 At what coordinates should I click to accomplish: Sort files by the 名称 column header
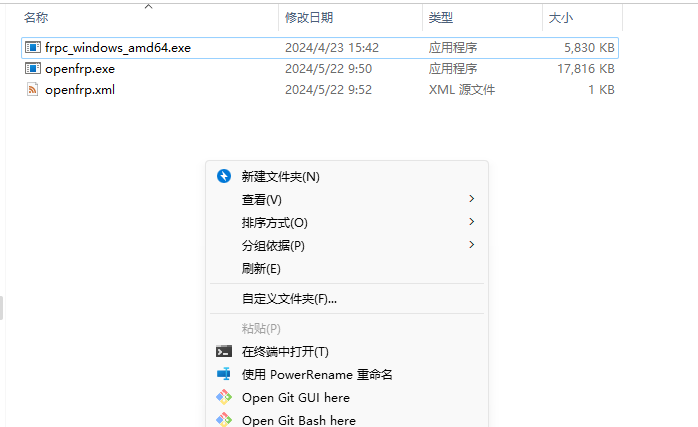coord(36,18)
